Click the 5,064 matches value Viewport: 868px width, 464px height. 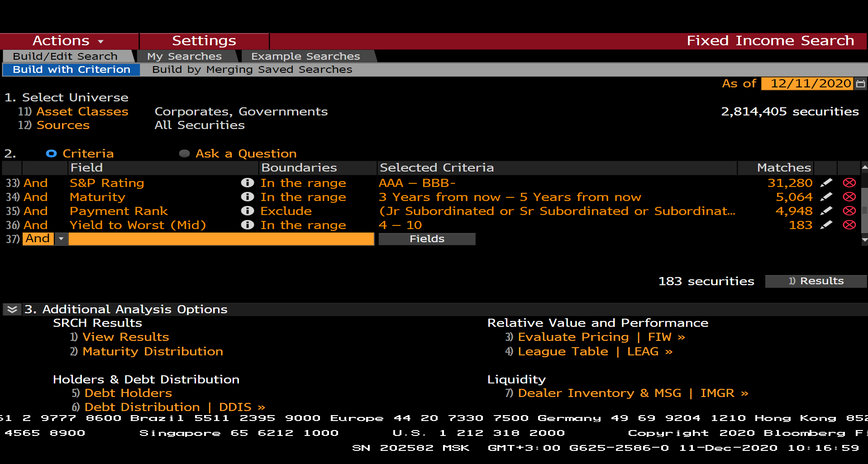click(794, 197)
